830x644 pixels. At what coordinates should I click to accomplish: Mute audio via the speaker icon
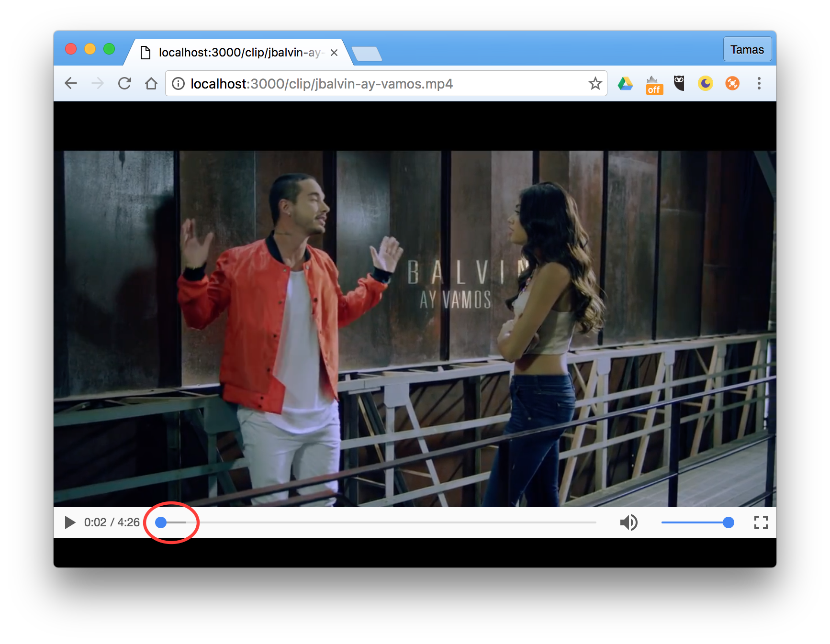coord(629,522)
